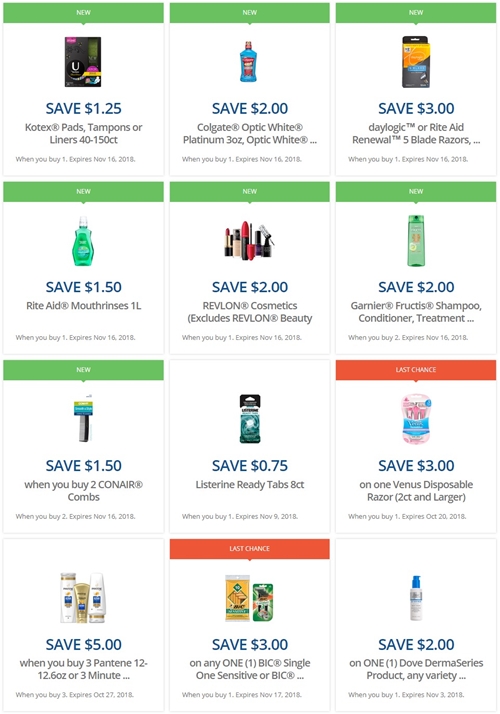Click the Listerine Ready Tabs package image

tap(250, 419)
